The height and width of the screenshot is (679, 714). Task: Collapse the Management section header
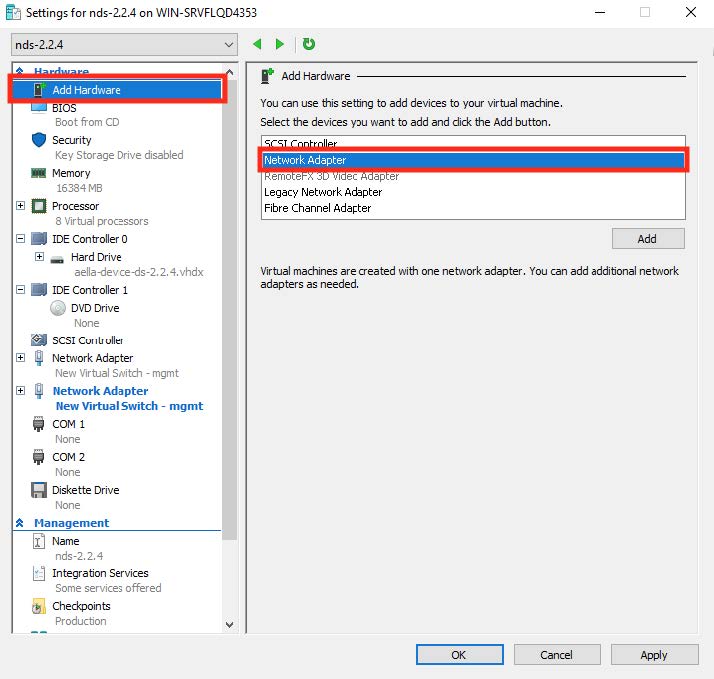(20, 523)
